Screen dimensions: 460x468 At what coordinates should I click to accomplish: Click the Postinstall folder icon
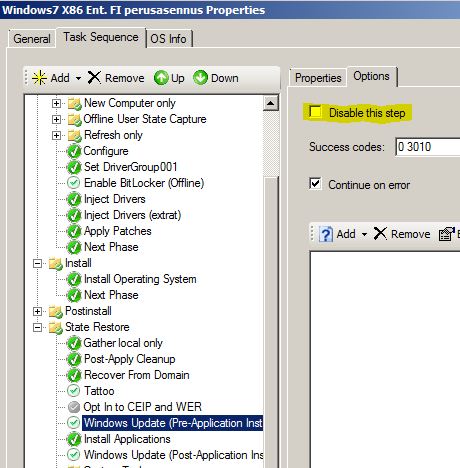click(56, 312)
